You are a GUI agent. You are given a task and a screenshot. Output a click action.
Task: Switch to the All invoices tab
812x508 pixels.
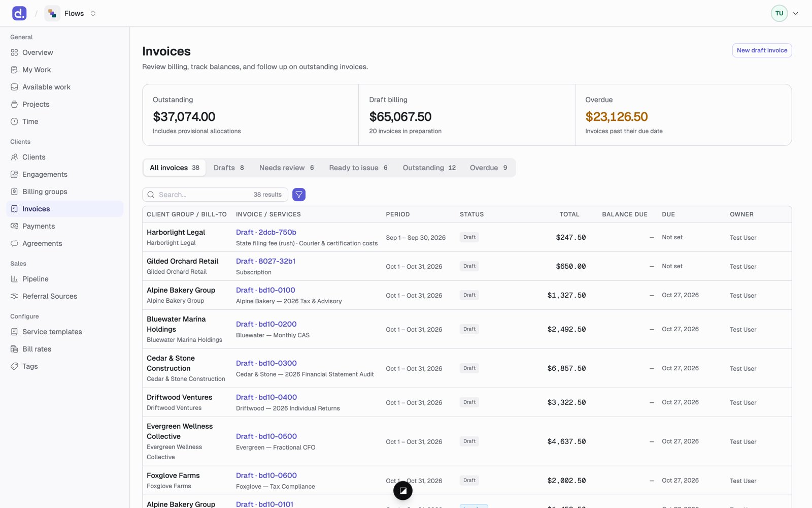click(x=175, y=168)
